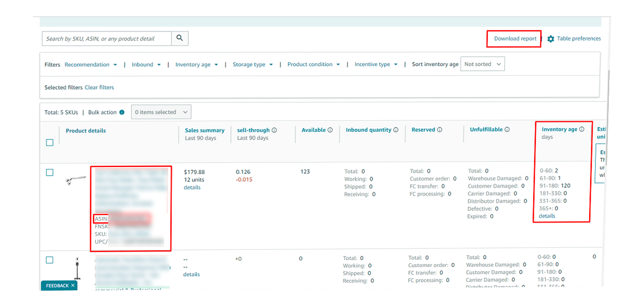
Task: Toggle the select-all checkbox in table header
Action: pos(50,143)
